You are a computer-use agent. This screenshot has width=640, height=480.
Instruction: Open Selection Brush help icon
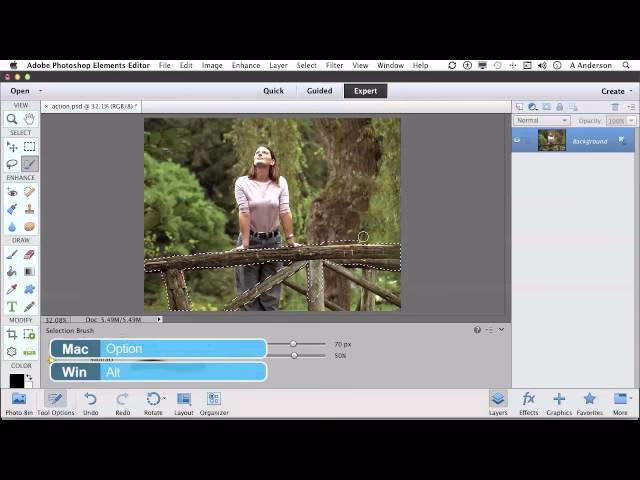pyautogui.click(x=477, y=330)
